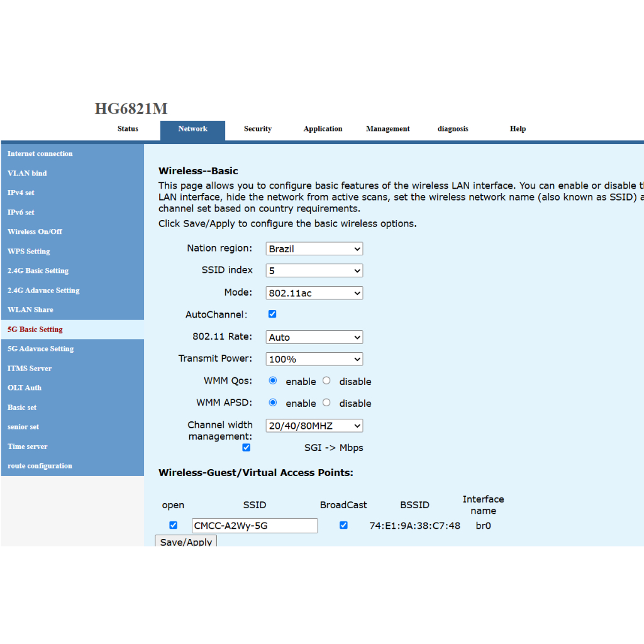Select WMM Qos disable radio button
Viewport: 644px width, 644px height.
[326, 380]
